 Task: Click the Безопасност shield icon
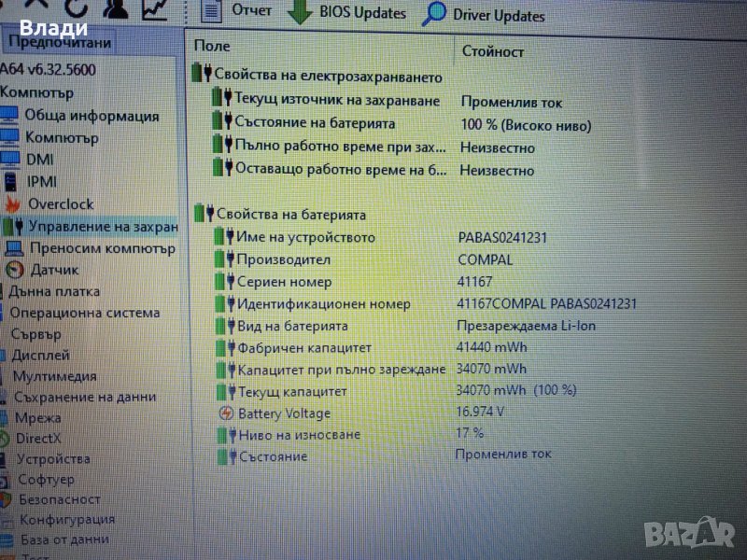click(7, 499)
